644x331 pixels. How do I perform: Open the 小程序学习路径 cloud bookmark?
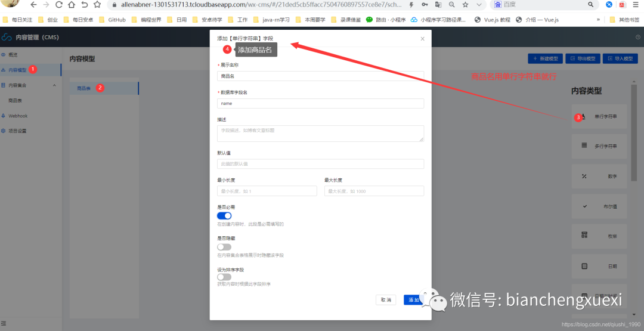(x=438, y=19)
